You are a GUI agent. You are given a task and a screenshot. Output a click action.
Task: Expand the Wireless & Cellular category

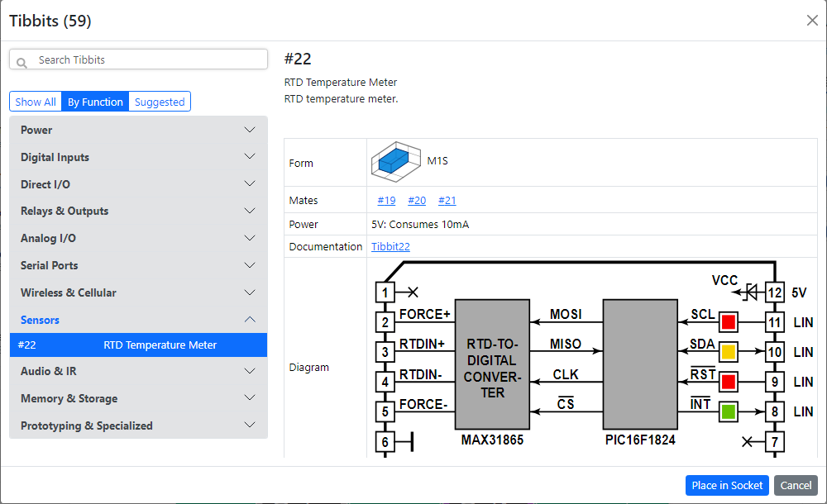tap(139, 292)
